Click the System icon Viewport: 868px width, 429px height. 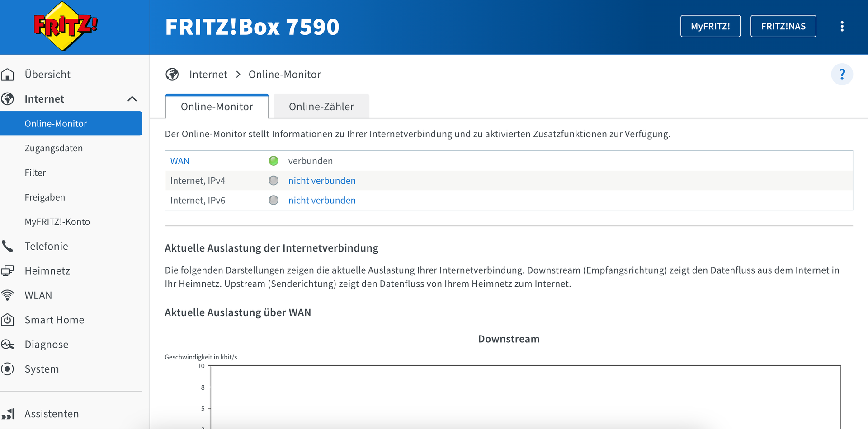8,369
